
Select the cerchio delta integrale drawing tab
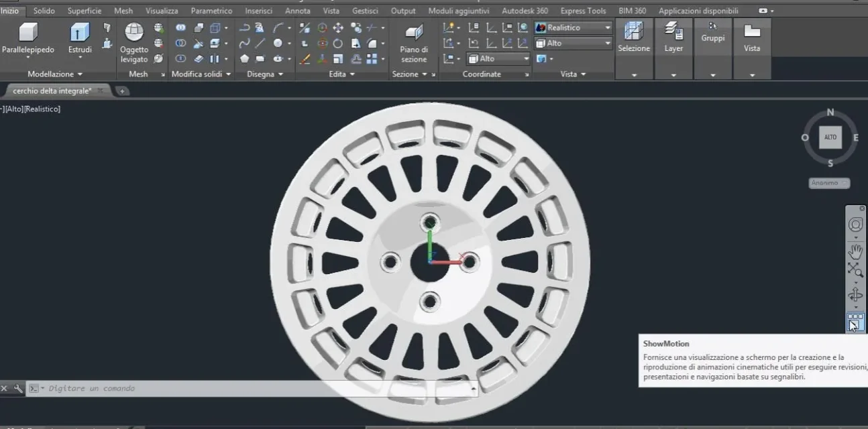coord(52,90)
